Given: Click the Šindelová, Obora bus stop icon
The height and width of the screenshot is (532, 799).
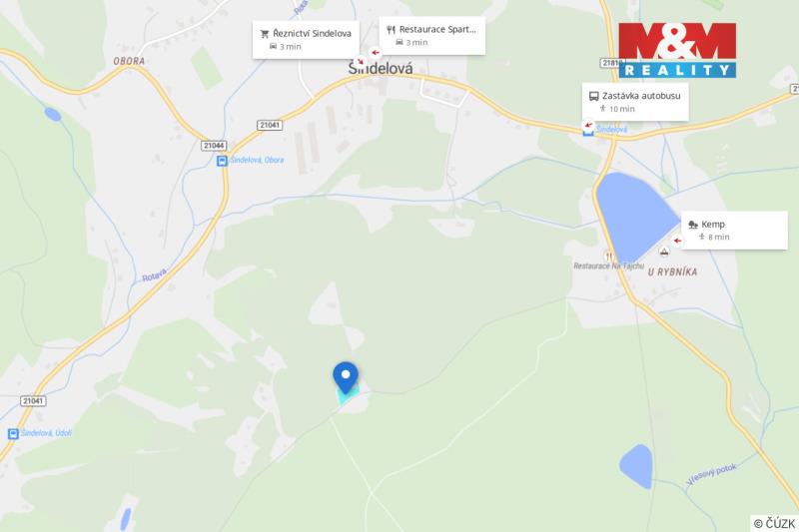Looking at the screenshot, I should (222, 161).
